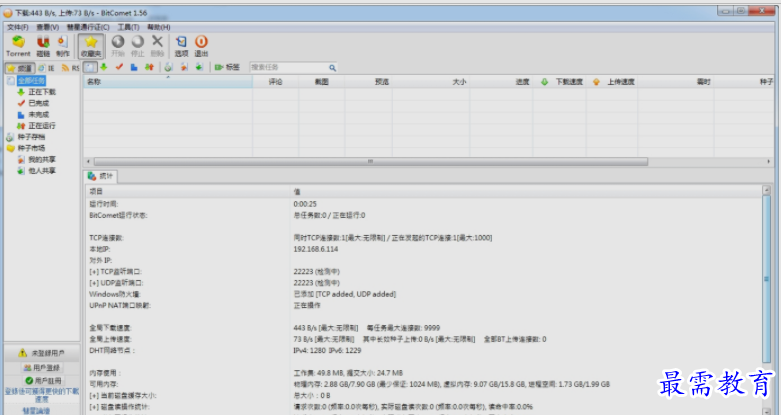The image size is (781, 415).
Task: Click the search magnifier icon
Action: click(x=332, y=67)
